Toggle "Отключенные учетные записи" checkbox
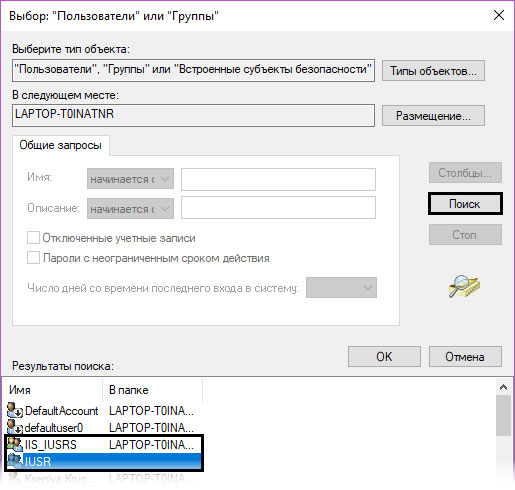 [x=33, y=238]
